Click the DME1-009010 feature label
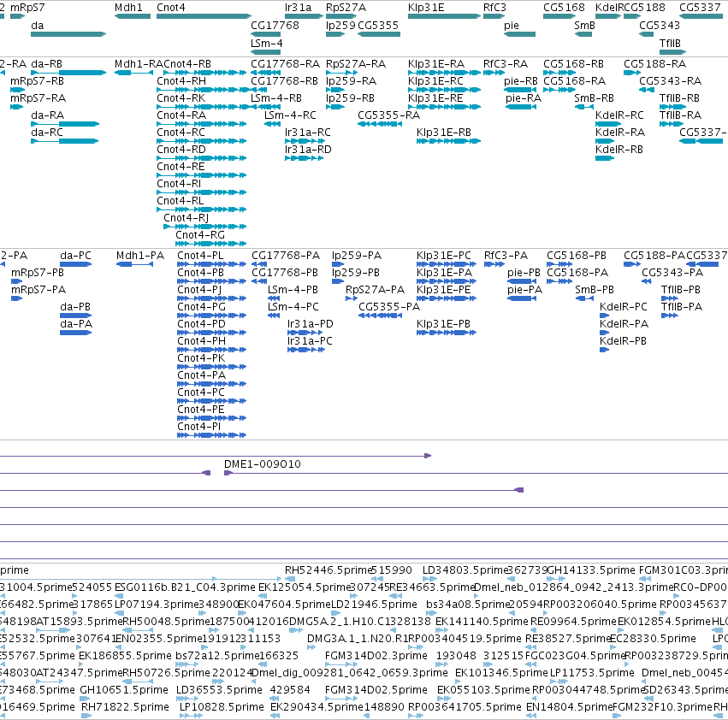728x720 pixels. (263, 463)
